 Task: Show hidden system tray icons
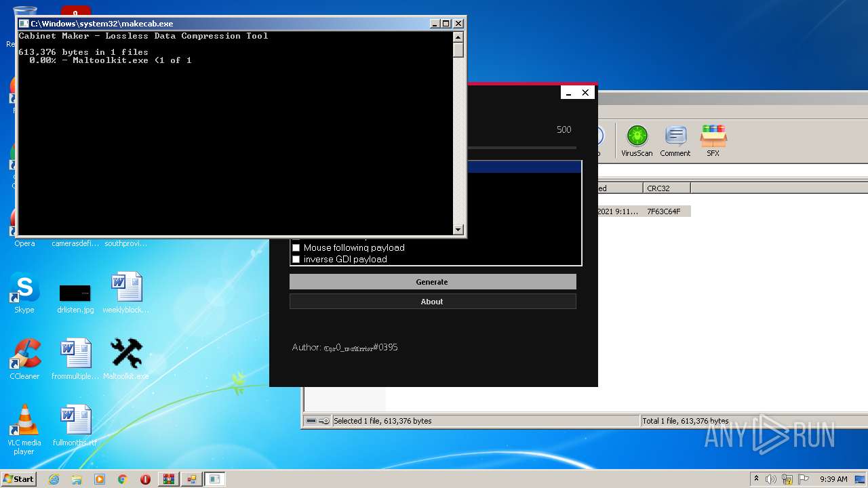click(756, 479)
